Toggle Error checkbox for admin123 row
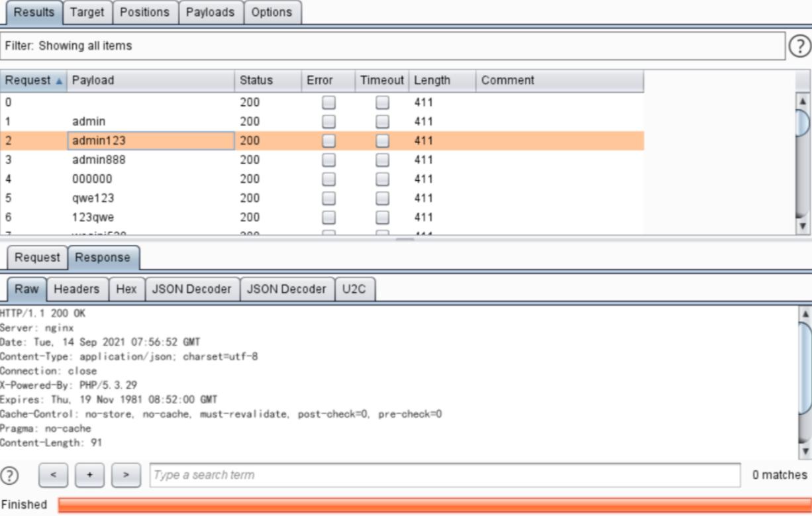 (x=329, y=141)
